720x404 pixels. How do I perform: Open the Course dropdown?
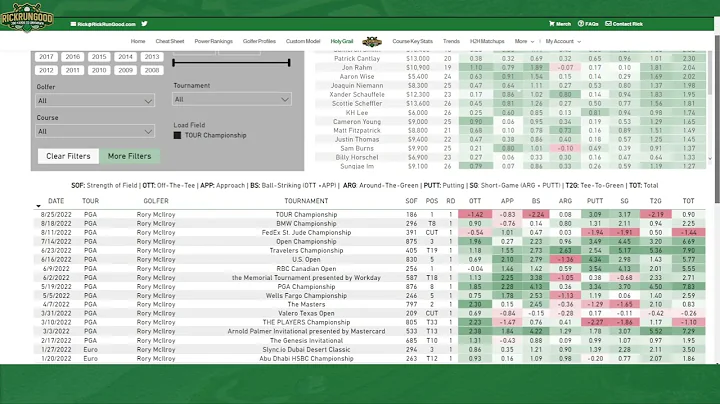(95, 131)
